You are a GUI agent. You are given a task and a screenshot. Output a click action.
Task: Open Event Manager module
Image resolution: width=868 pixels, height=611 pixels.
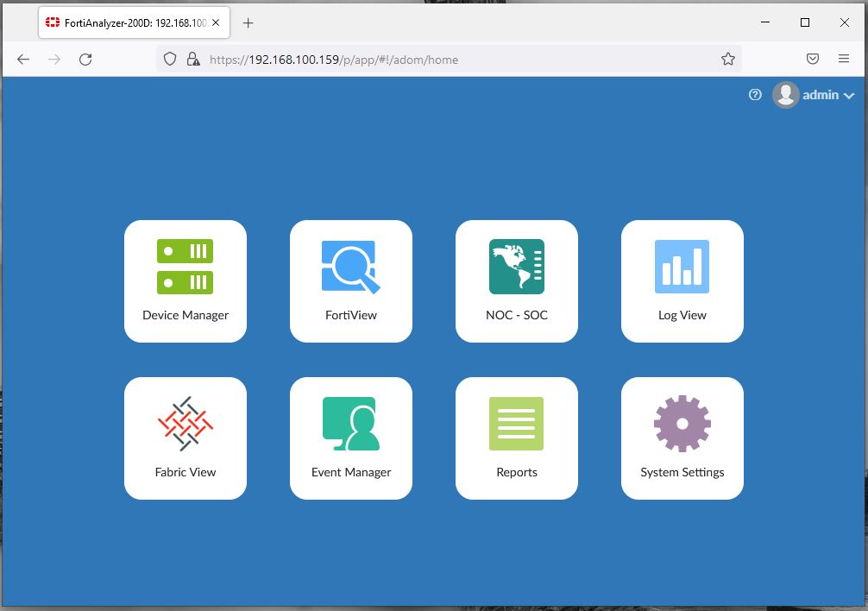tap(351, 438)
